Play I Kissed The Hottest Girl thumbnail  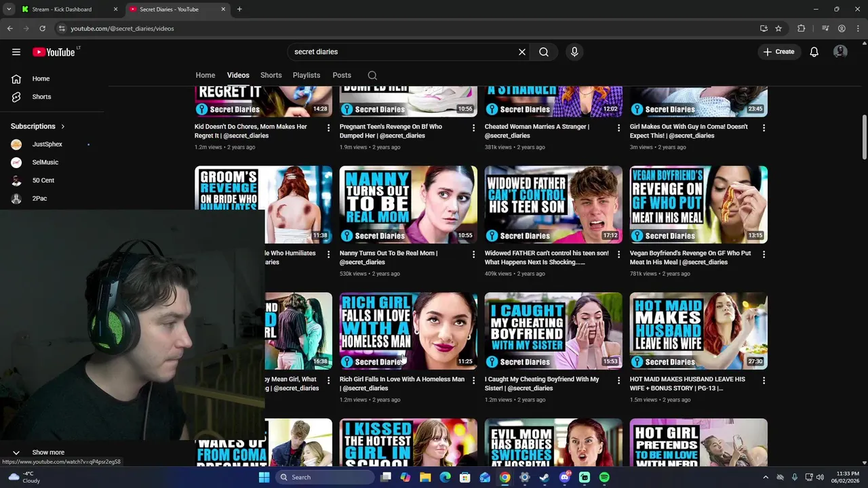pyautogui.click(x=408, y=442)
